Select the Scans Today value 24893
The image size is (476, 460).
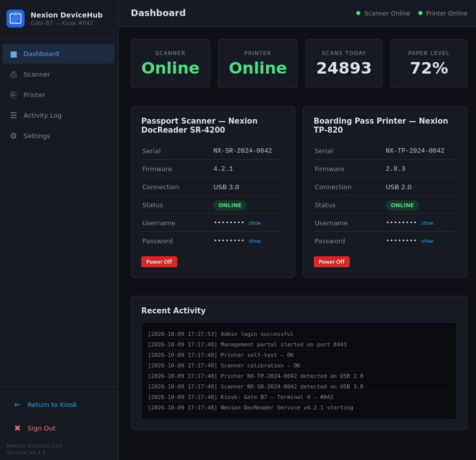(344, 68)
